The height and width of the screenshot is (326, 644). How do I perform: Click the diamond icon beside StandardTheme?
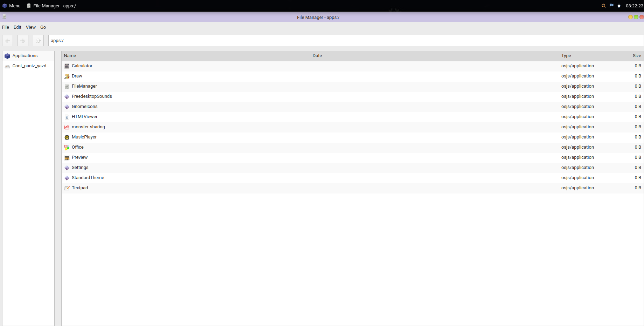point(67,178)
